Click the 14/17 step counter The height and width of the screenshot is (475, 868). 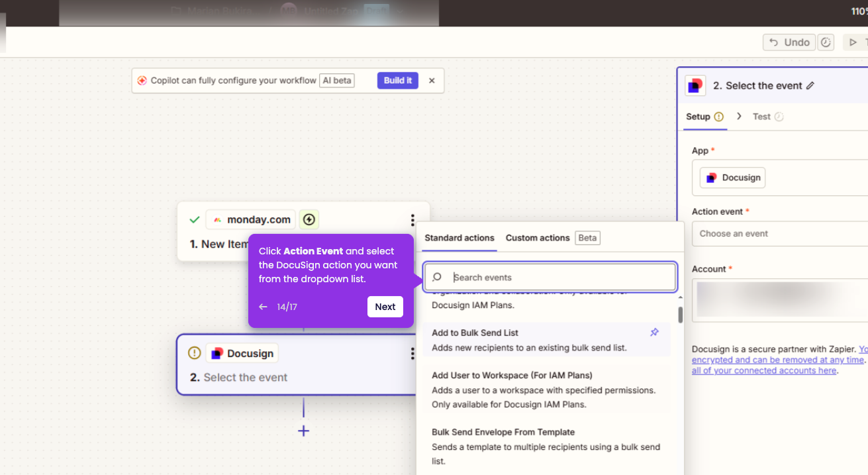pos(287,307)
